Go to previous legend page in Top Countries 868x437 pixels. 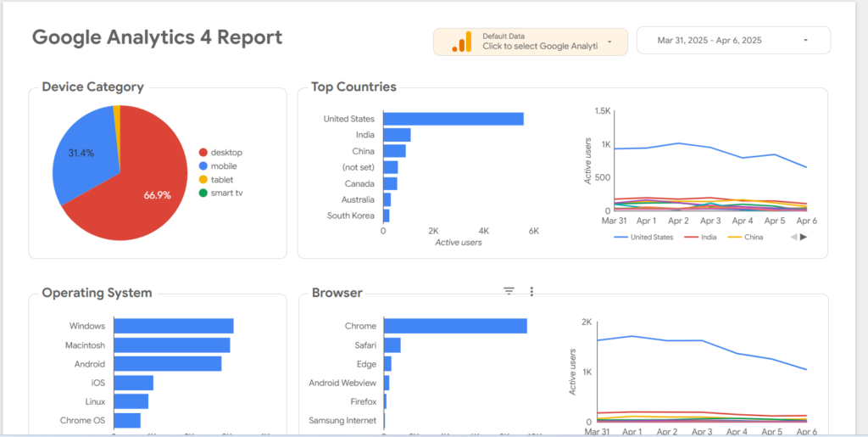793,237
